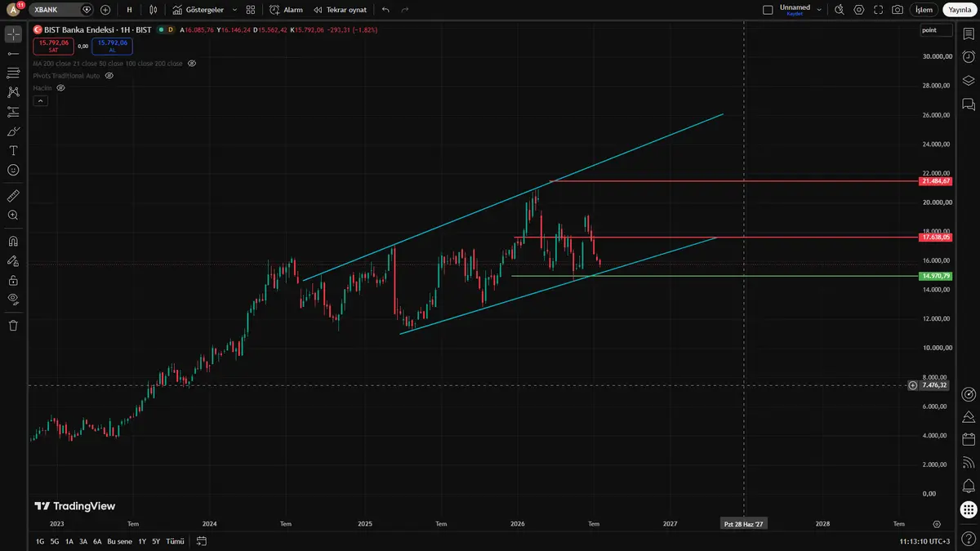The image size is (980, 551).
Task: Open the quick search lightning icon
Action: pyautogui.click(x=839, y=10)
